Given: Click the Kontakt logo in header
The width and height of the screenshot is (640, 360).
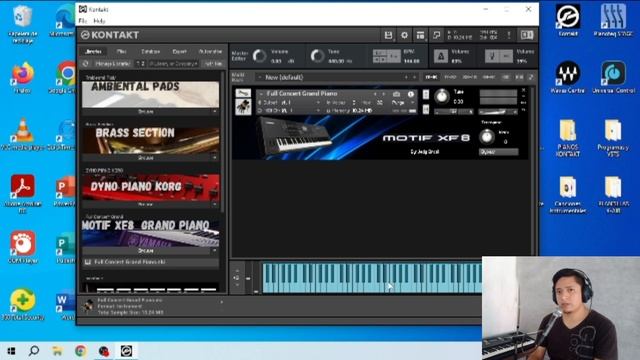Looking at the screenshot, I should [110, 35].
